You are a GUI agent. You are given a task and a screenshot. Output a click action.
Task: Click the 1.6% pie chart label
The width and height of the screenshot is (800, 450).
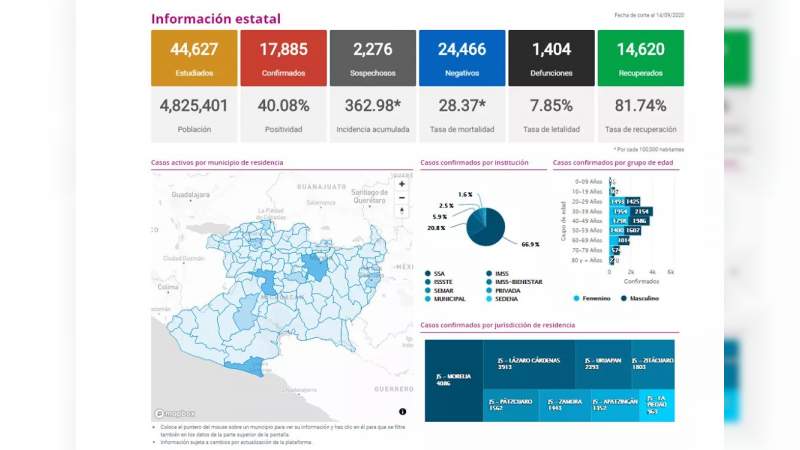(x=465, y=194)
